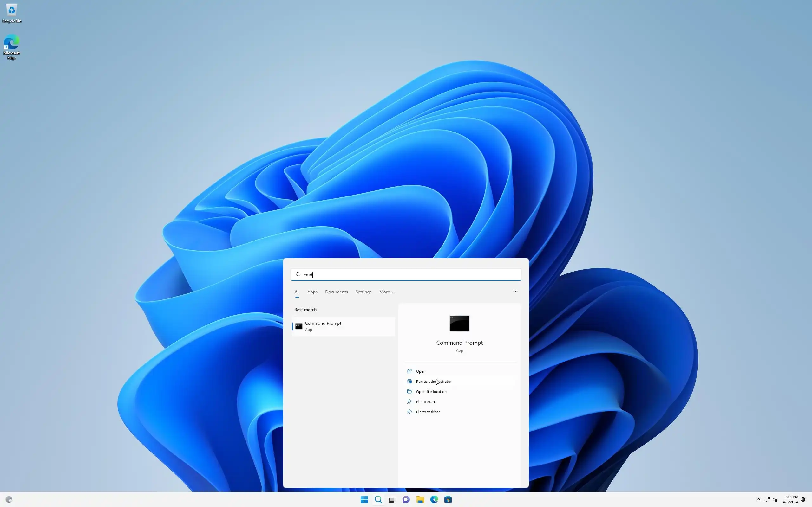
Task: Switch to the Documents search tab
Action: click(x=336, y=292)
